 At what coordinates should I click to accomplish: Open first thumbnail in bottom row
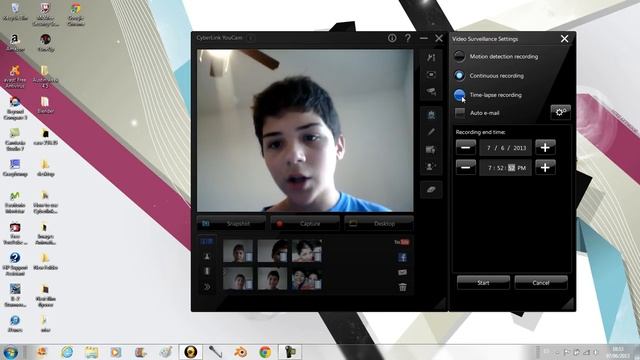238,279
